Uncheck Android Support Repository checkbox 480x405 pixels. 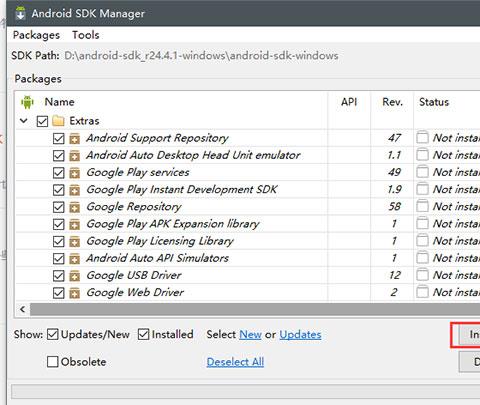[x=59, y=138]
